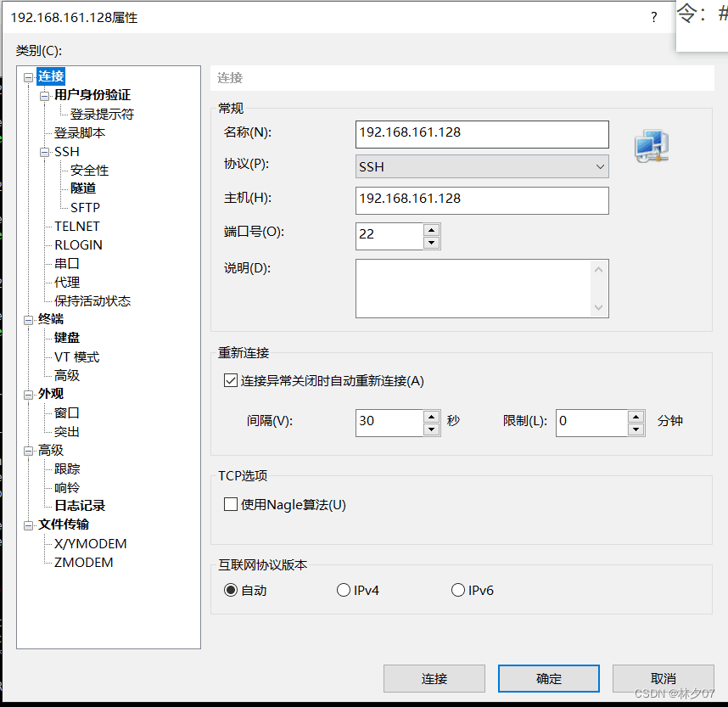Select RLOGIN in the category tree

78,244
